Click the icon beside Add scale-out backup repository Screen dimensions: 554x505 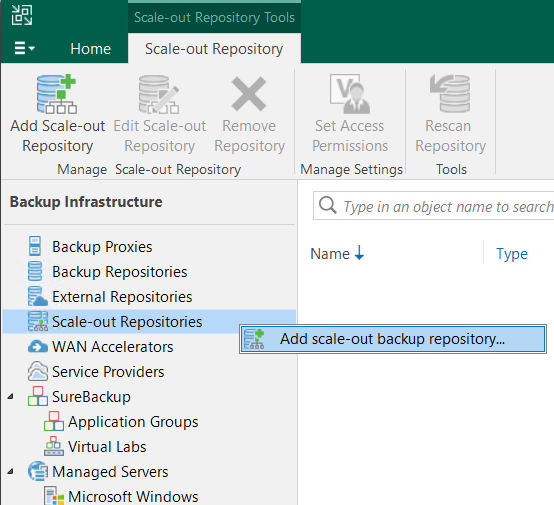click(x=254, y=339)
